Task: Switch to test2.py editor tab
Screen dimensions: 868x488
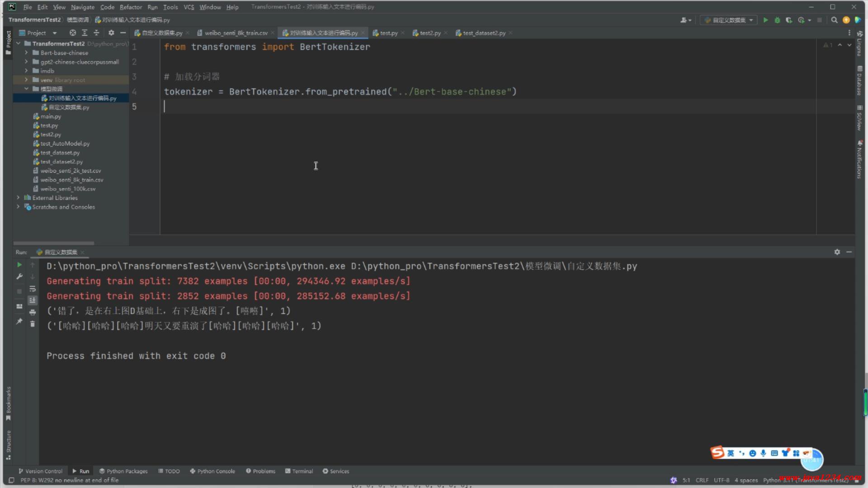Action: 429,33
